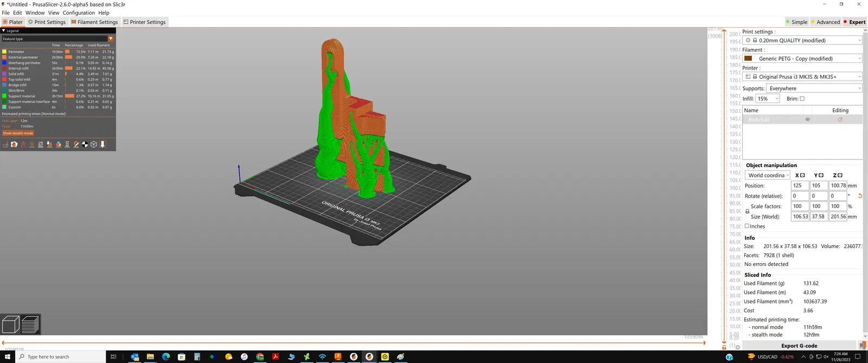Switch to sliced layers preview view
The height and width of the screenshot is (363, 868).
[x=30, y=324]
